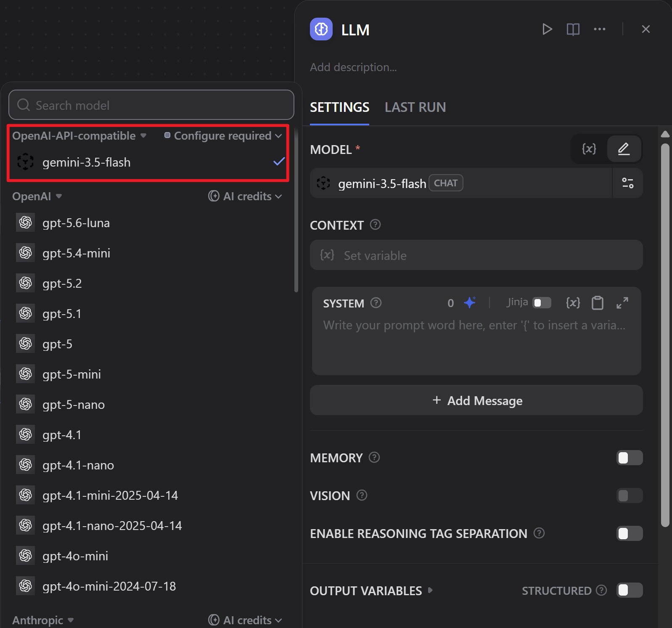The image size is (672, 628).
Task: Click the Search model input field
Action: click(151, 105)
